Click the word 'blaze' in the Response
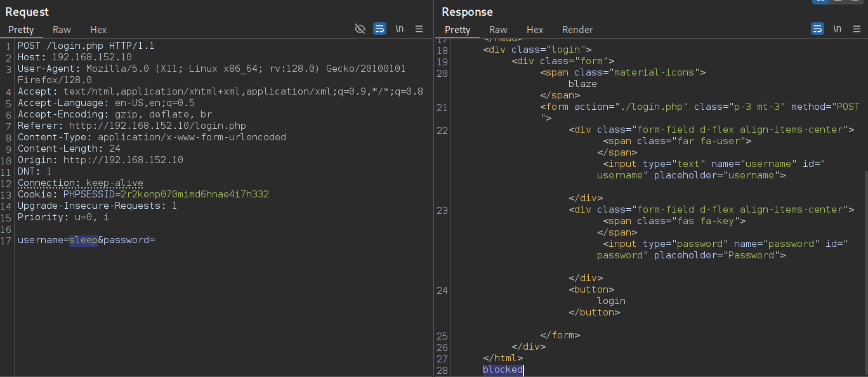 582,84
